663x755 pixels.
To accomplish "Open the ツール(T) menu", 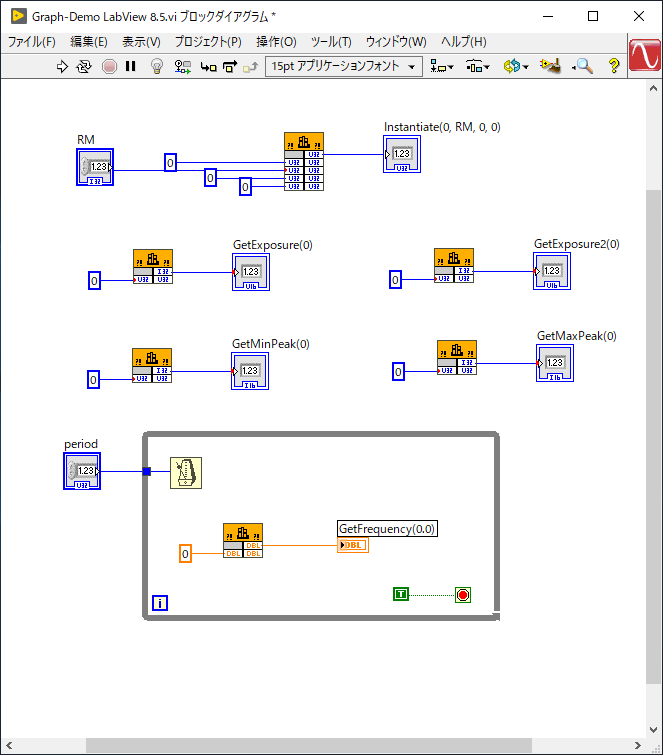I will (331, 42).
